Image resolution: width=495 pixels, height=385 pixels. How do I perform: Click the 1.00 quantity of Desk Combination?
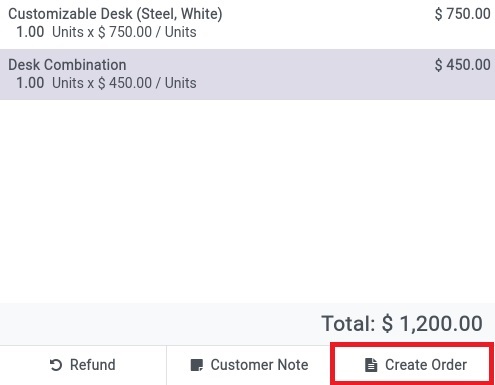tap(30, 83)
